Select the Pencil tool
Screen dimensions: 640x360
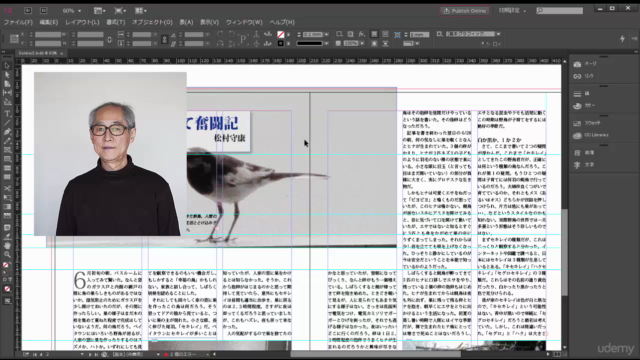(x=7, y=141)
